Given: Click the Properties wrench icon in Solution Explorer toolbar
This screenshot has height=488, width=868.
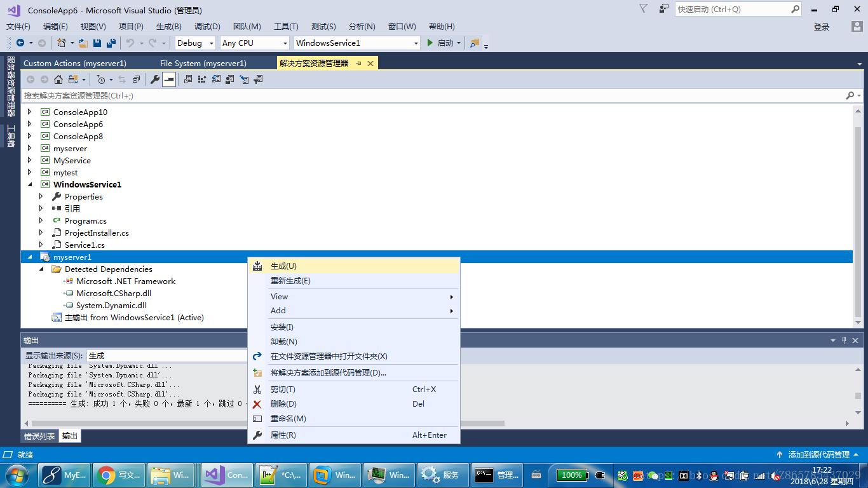Looking at the screenshot, I should point(155,79).
